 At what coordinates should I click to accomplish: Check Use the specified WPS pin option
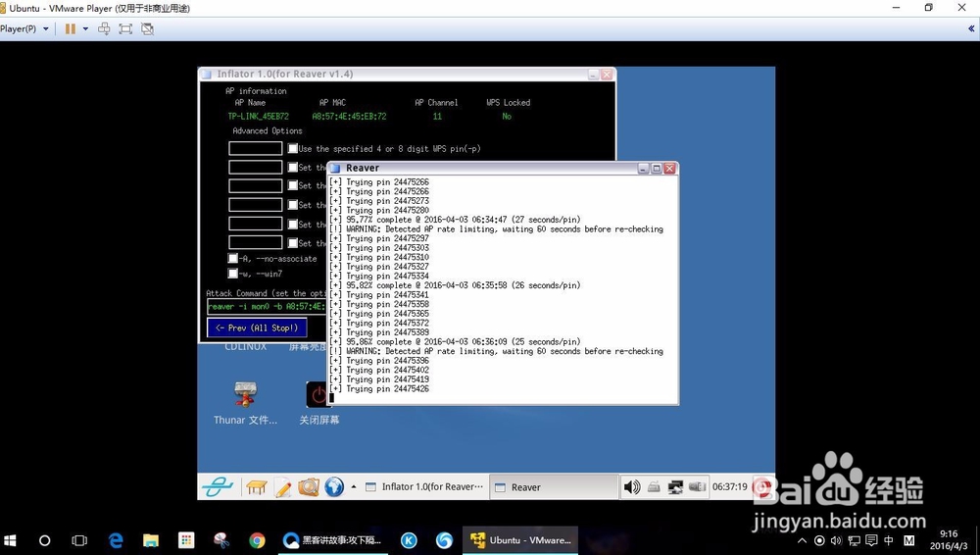click(292, 148)
